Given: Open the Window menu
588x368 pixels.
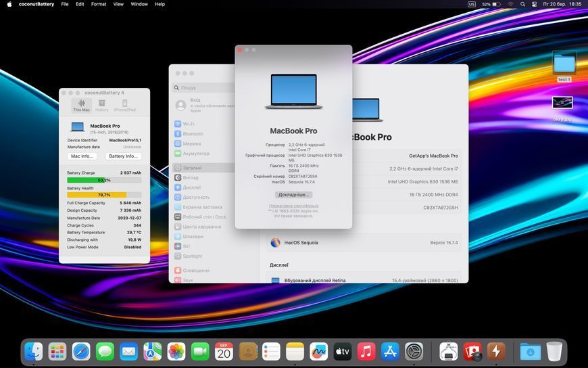Looking at the screenshot, I should pyautogui.click(x=139, y=4).
